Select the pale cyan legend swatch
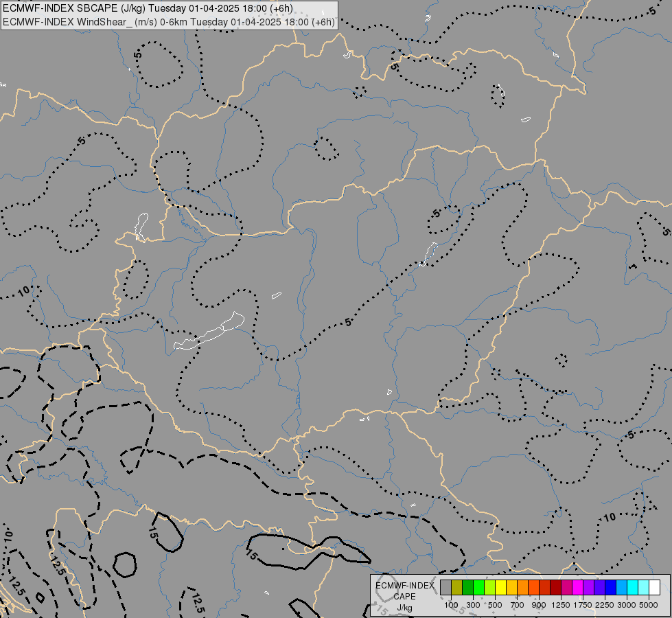The height and width of the screenshot is (618, 672). pyautogui.click(x=644, y=588)
